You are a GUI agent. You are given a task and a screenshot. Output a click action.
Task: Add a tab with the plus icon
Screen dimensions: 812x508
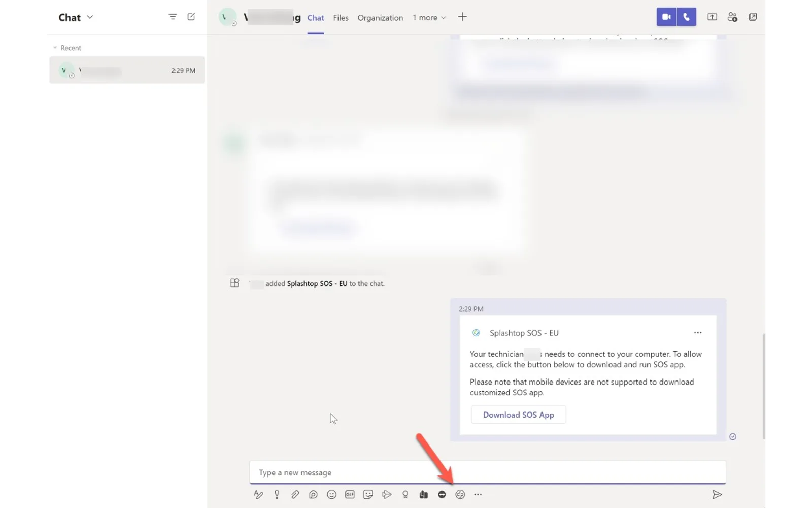[x=462, y=17]
